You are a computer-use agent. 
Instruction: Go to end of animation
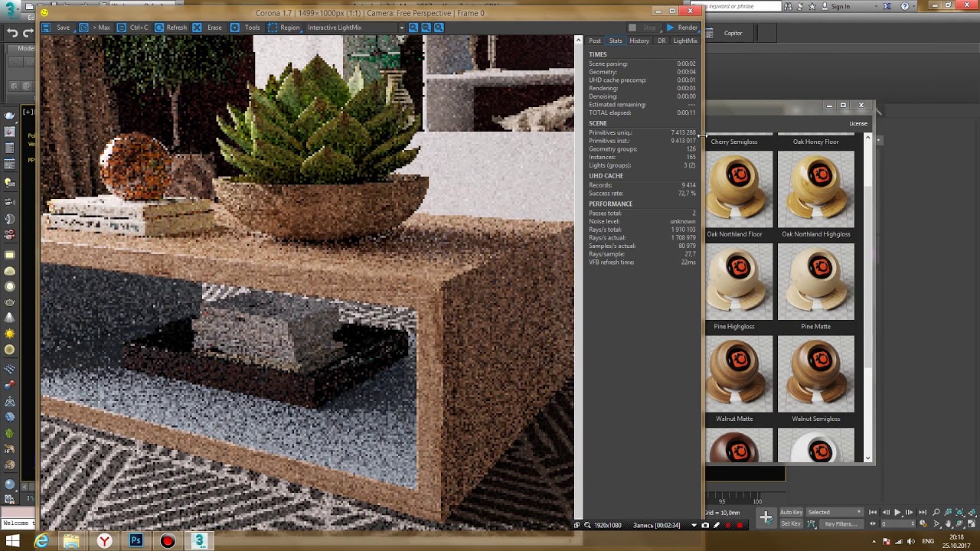[x=923, y=512]
